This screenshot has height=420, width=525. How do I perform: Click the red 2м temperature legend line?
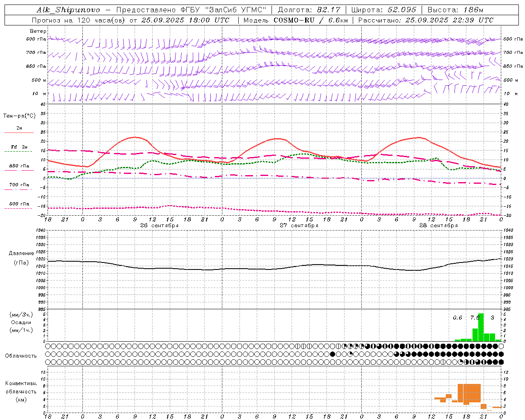coord(19,132)
